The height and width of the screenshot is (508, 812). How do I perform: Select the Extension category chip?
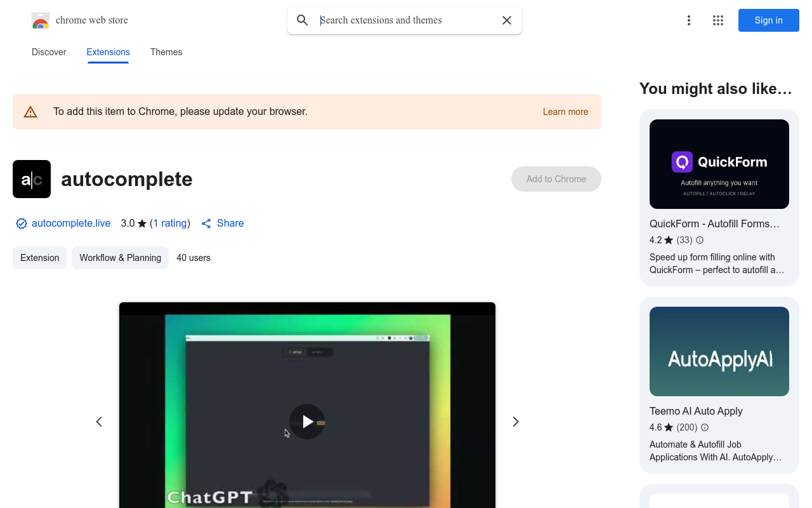coord(39,258)
